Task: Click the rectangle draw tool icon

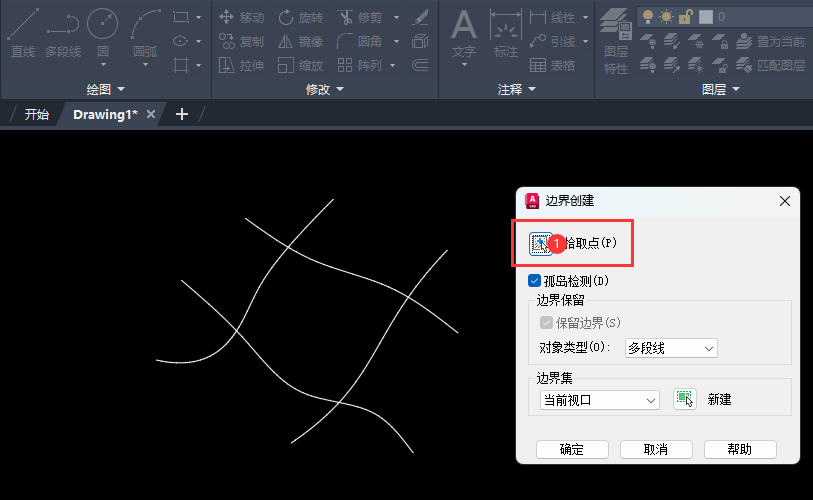Action: [180, 17]
